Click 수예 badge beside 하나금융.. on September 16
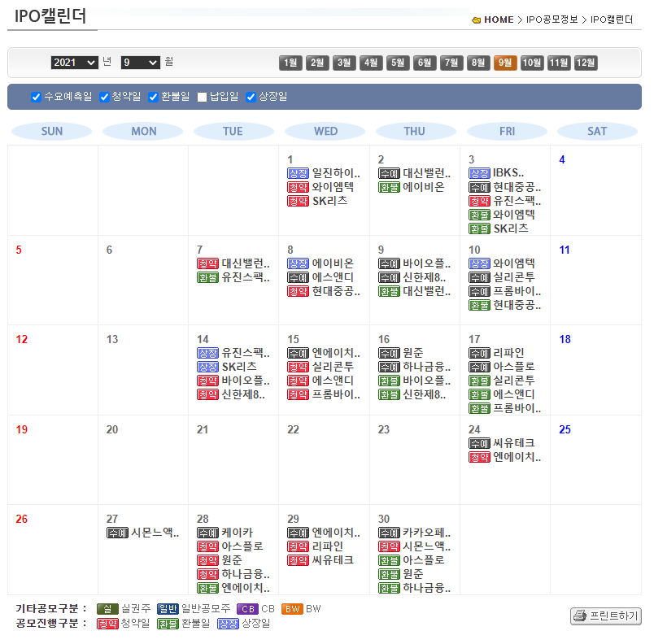Image resolution: width=667 pixels, height=644 pixels. point(390,367)
